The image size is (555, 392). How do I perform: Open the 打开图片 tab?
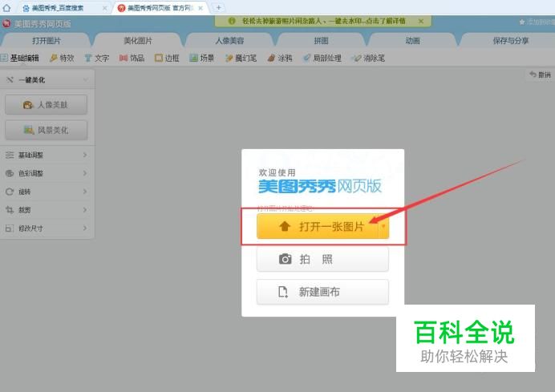pyautogui.click(x=47, y=41)
